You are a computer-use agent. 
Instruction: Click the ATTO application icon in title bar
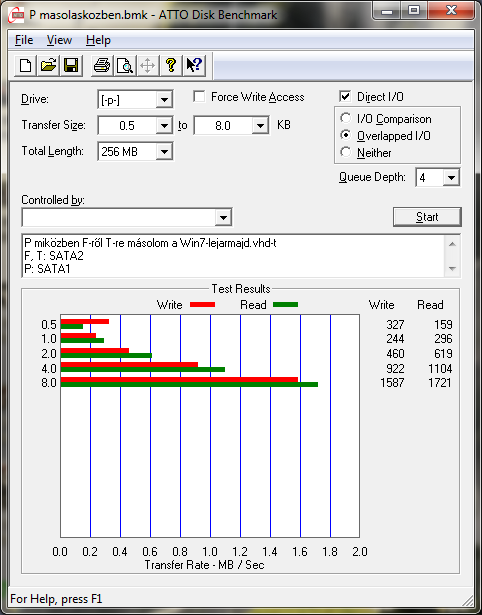tap(16, 15)
